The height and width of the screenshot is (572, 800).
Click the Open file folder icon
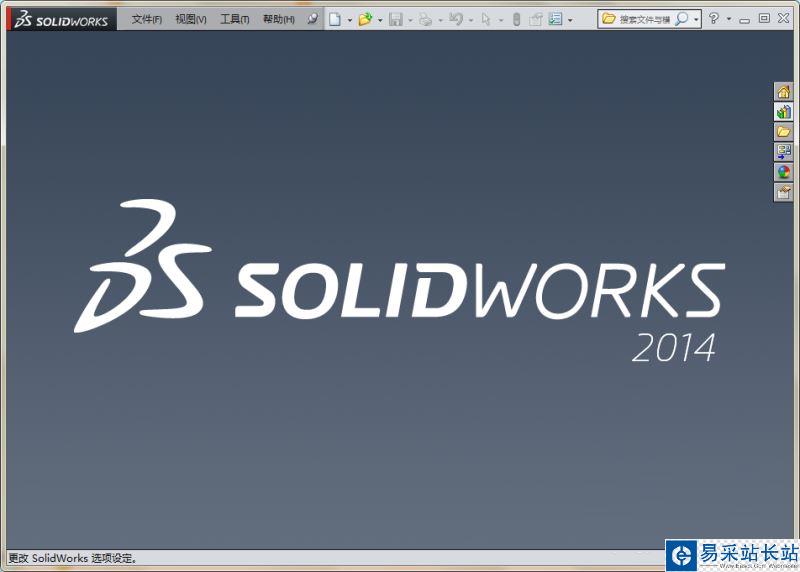(x=365, y=19)
